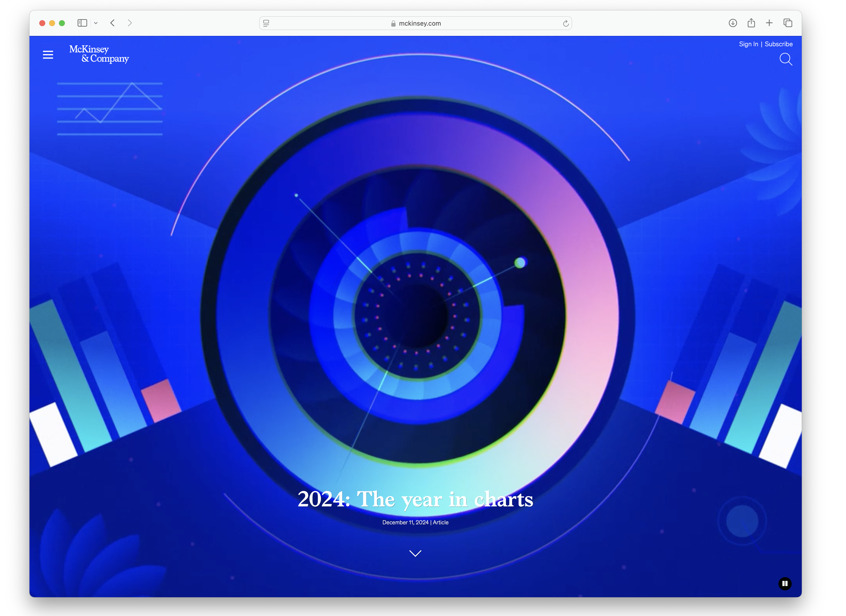The height and width of the screenshot is (616, 846).
Task: Go back to the previous page
Action: tap(112, 23)
